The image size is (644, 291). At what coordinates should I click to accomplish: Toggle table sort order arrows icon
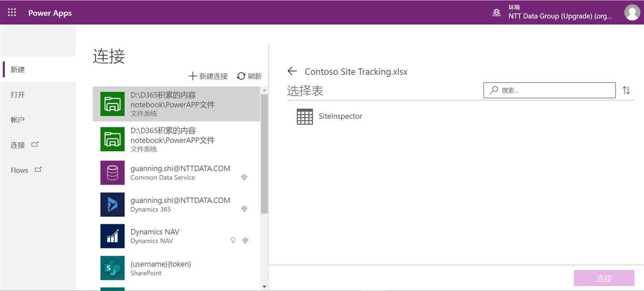[626, 90]
